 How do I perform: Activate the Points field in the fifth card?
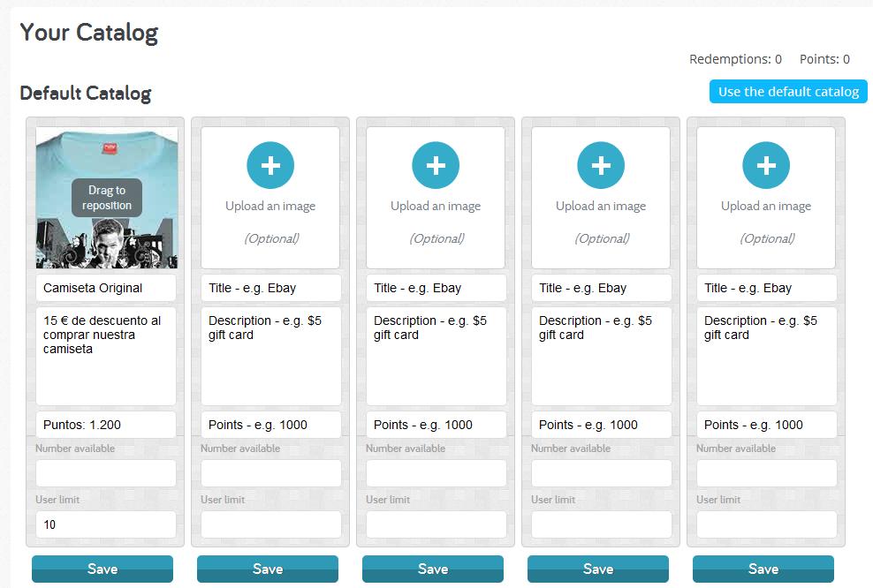point(767,425)
